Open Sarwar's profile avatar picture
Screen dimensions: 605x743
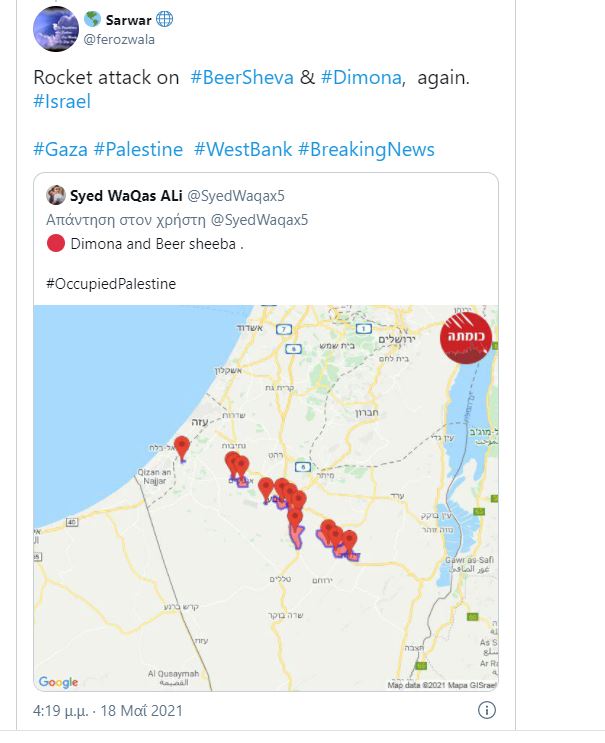pyautogui.click(x=55, y=29)
